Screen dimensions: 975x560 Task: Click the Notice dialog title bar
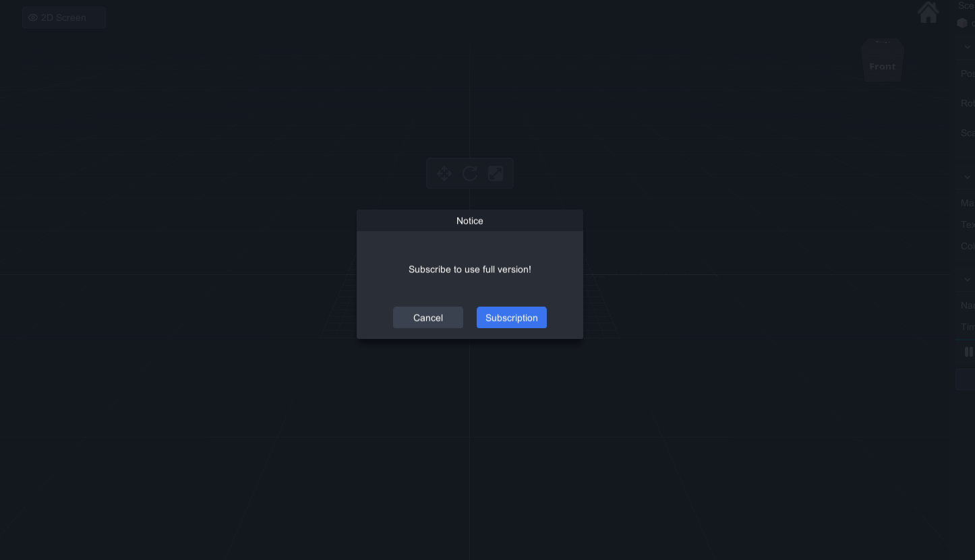(470, 220)
